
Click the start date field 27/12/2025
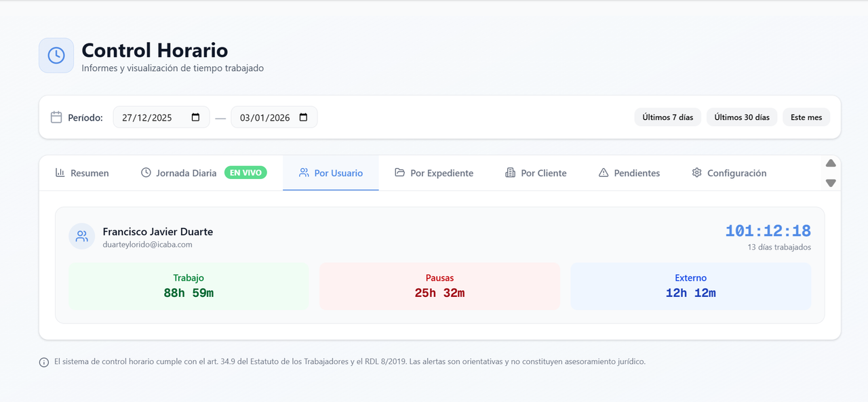161,117
